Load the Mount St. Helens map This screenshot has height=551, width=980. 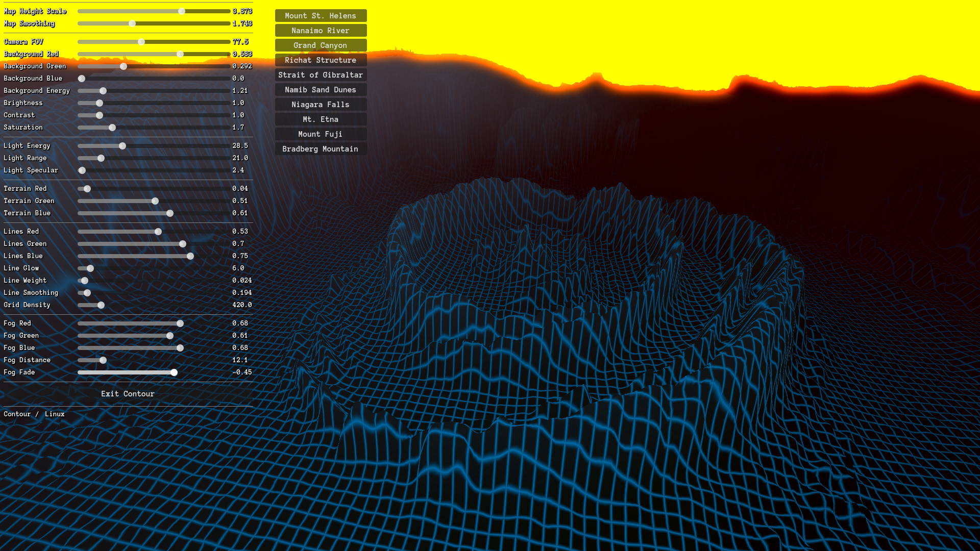321,16
